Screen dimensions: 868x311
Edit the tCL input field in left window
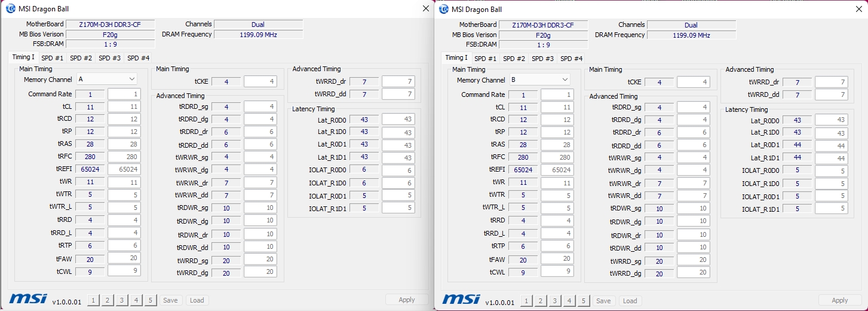[124, 106]
